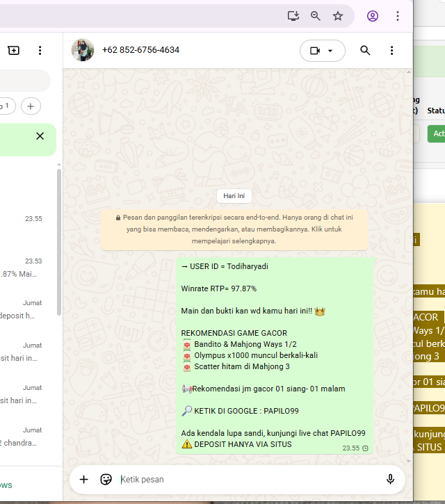
Task: Click the USER ID = Todiharyadi line
Action: coord(225,266)
